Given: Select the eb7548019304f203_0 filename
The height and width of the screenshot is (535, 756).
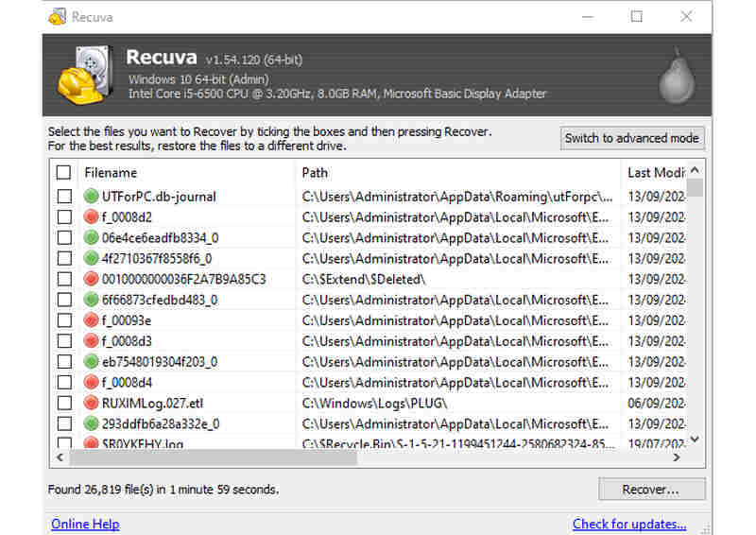Looking at the screenshot, I should 160,362.
